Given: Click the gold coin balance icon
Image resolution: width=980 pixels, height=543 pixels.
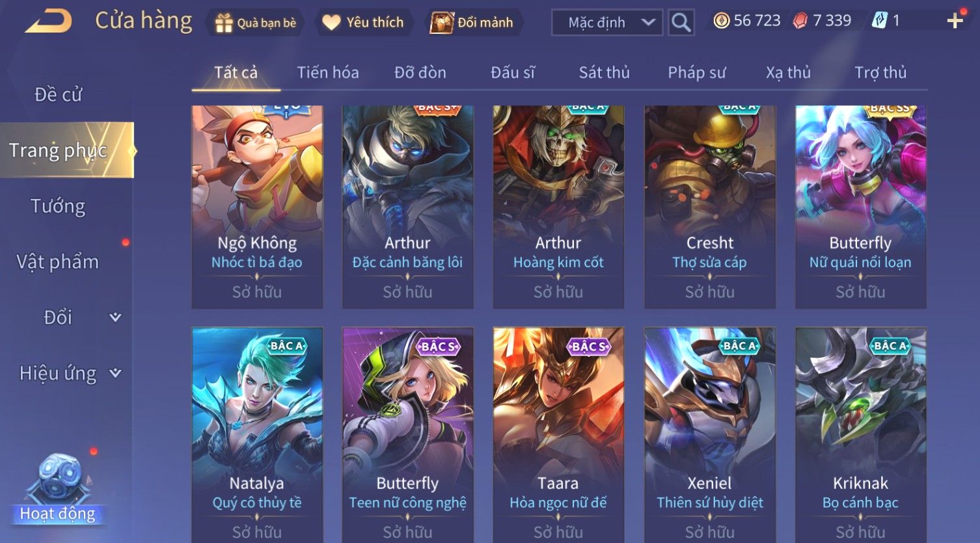Looking at the screenshot, I should pyautogui.click(x=721, y=21).
